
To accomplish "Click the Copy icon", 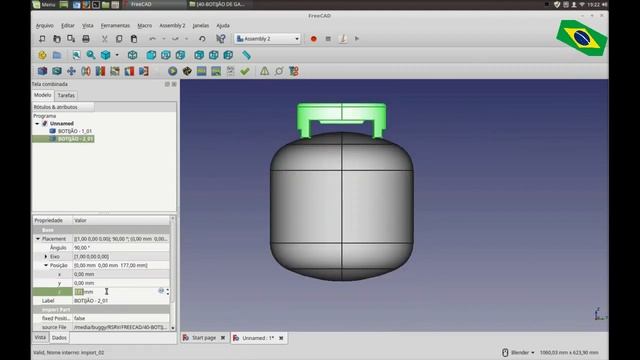I will coord(119,39).
